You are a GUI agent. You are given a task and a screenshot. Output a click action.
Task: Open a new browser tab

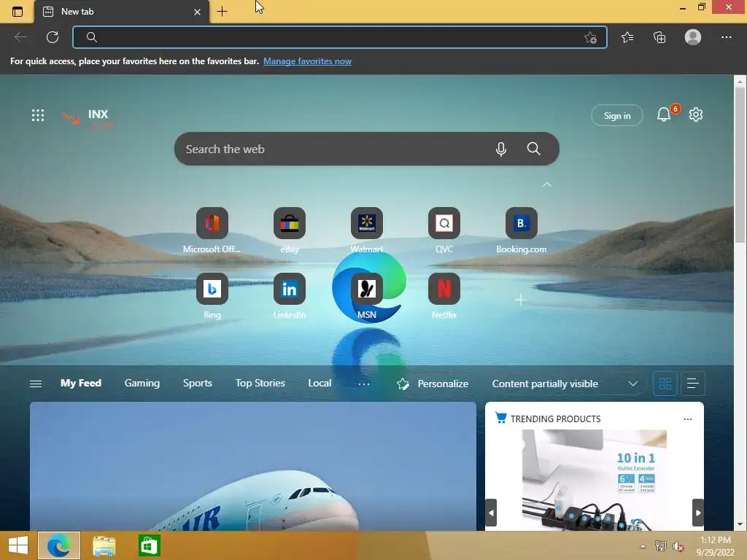(222, 12)
